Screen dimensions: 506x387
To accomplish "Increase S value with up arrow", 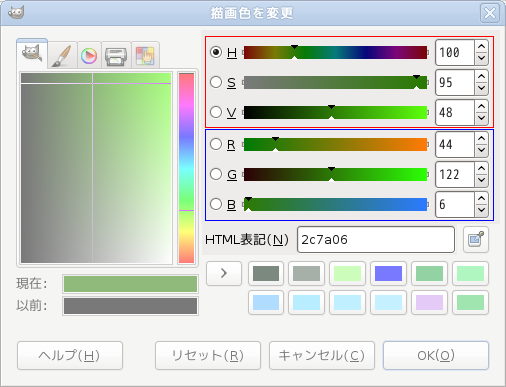I will 481,76.
